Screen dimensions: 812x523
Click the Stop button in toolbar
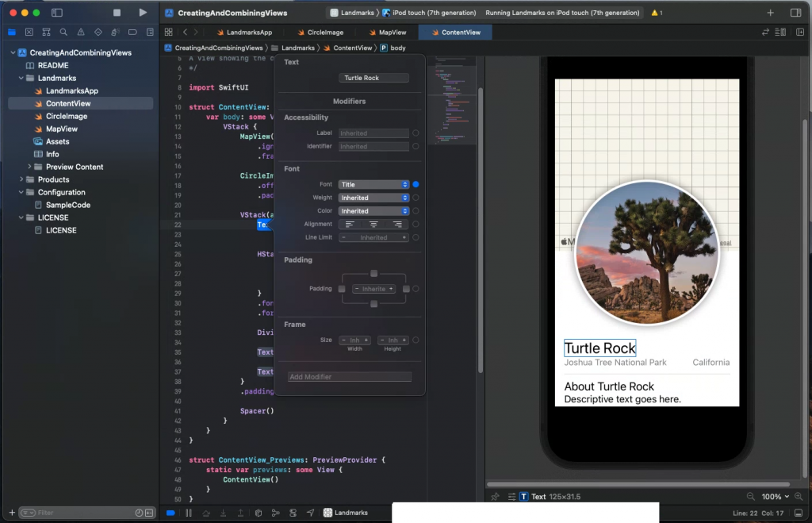point(117,13)
